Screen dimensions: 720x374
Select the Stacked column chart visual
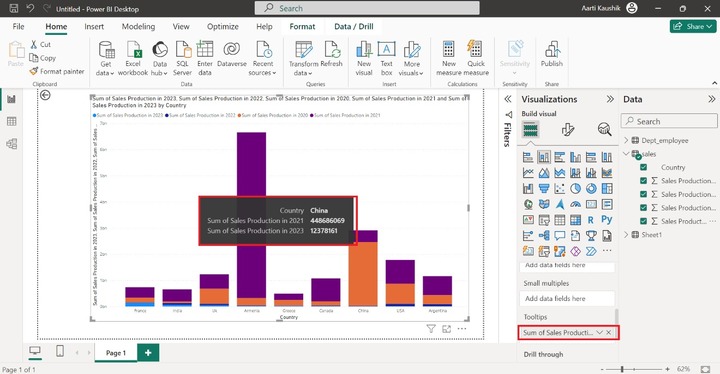[x=544, y=157]
